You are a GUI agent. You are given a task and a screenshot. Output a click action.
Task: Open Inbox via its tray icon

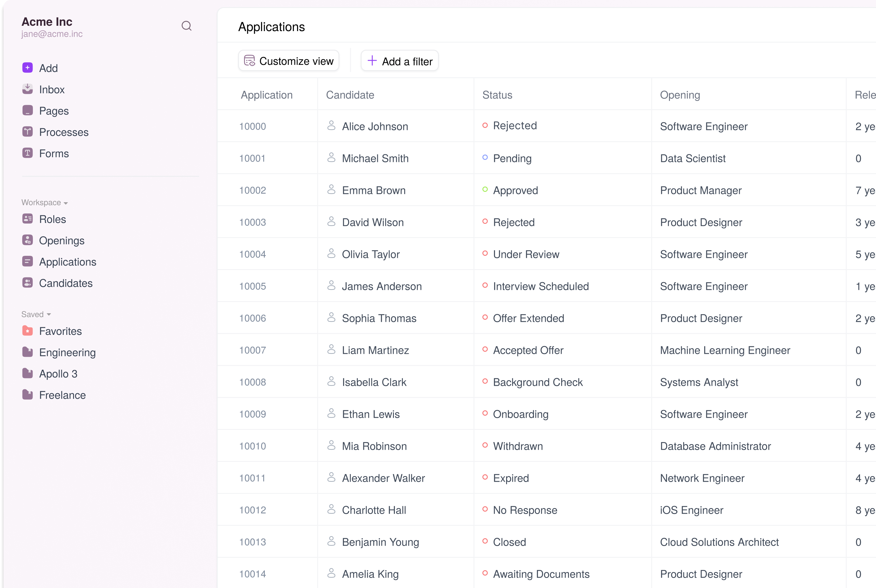[27, 89]
